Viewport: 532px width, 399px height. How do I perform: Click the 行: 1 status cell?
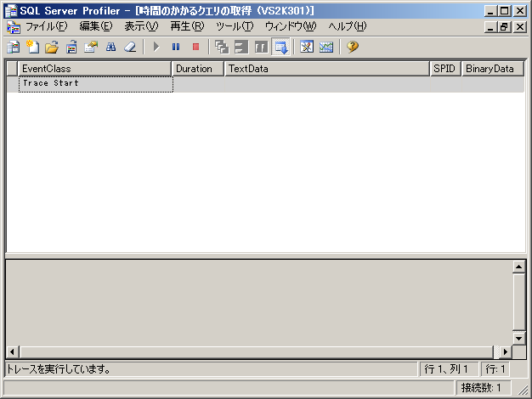pyautogui.click(x=495, y=368)
